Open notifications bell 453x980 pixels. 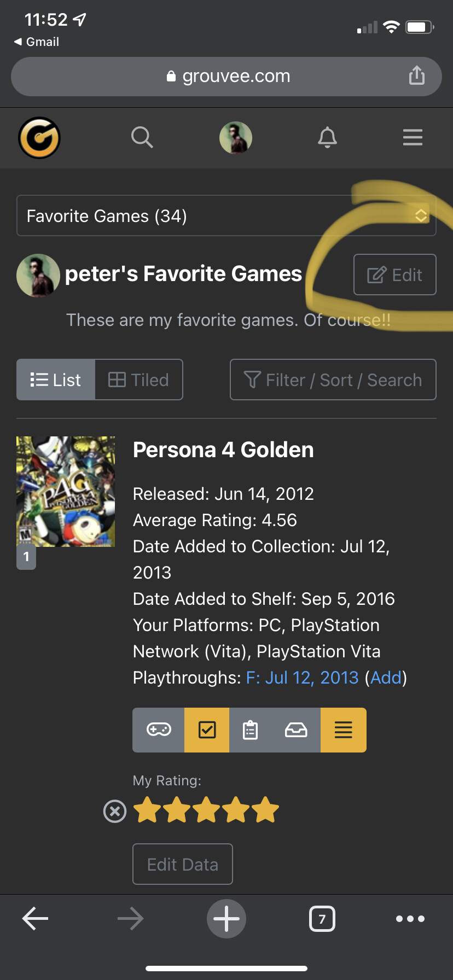[327, 137]
